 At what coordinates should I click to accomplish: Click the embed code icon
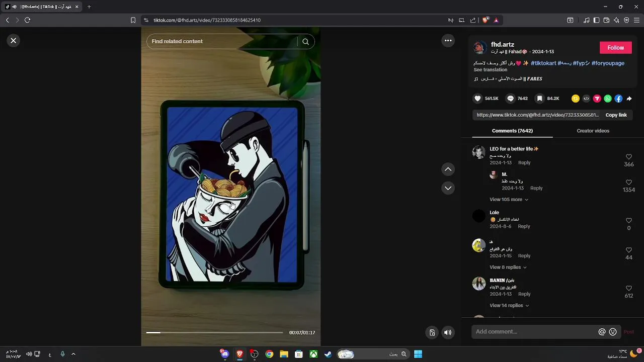pos(586,99)
